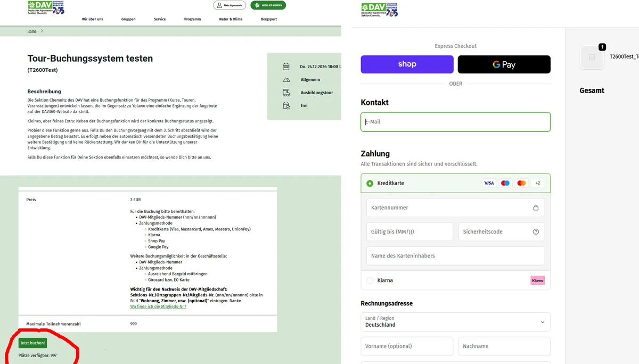Viewport: 639px width, 364px height.
Task: Click the mountain icon beside Allgemein
Action: 286,80
